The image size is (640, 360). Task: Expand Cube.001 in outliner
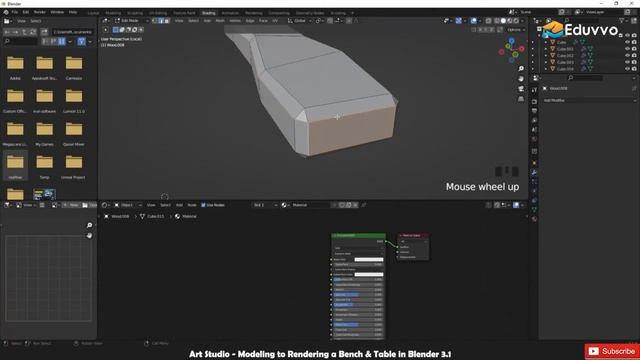pos(546,49)
